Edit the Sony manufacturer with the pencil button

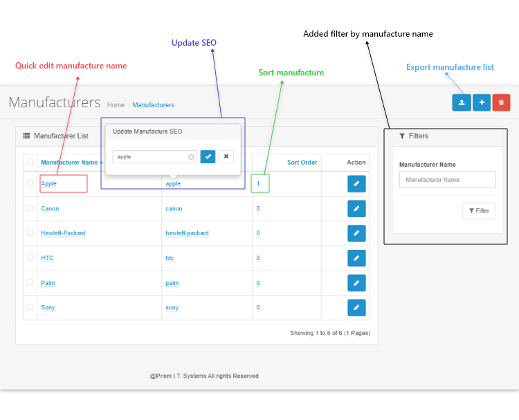coord(356,307)
